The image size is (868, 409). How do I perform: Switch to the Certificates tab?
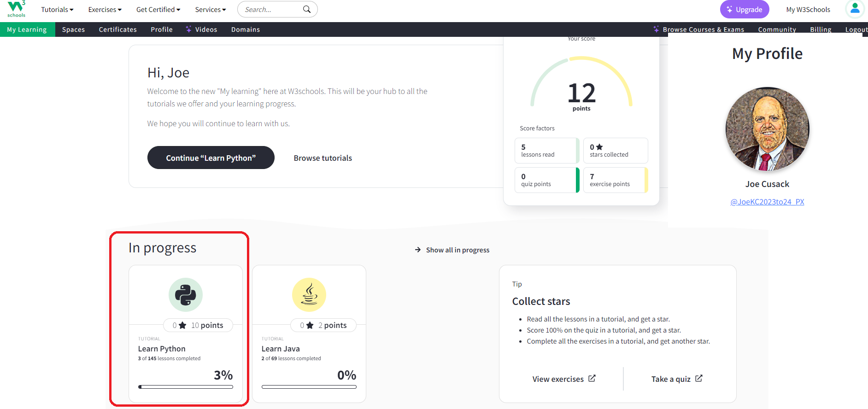(117, 29)
